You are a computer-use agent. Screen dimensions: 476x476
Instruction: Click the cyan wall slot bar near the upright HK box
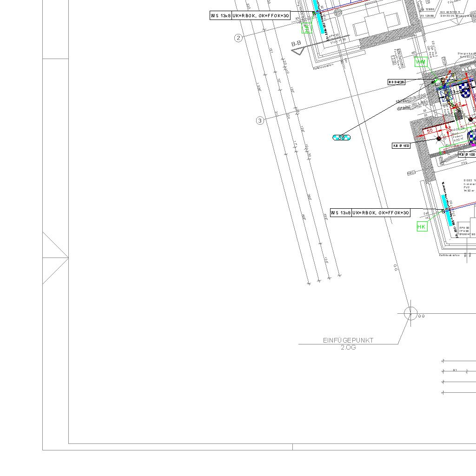coord(447,210)
